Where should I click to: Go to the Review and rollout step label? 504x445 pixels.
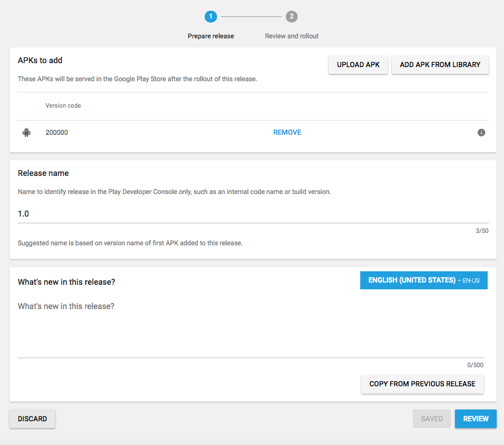click(291, 36)
